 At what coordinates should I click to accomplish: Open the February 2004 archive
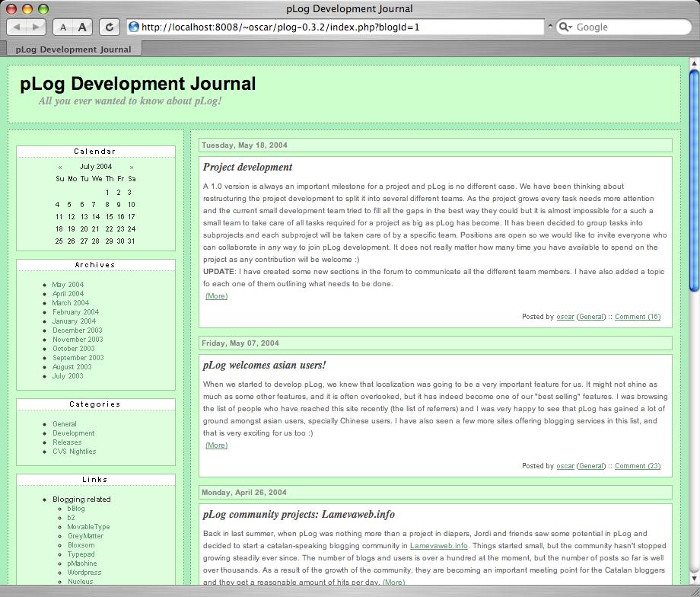pyautogui.click(x=75, y=312)
